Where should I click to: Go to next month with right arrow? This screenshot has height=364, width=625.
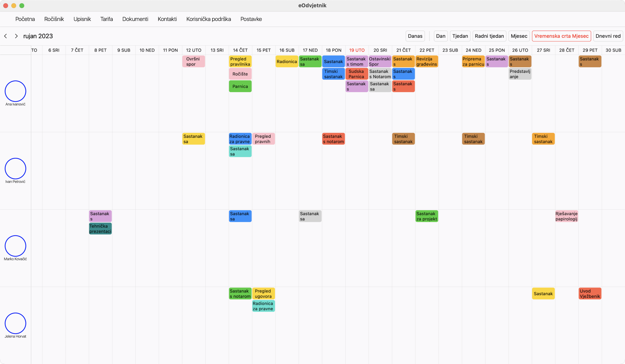tap(16, 36)
